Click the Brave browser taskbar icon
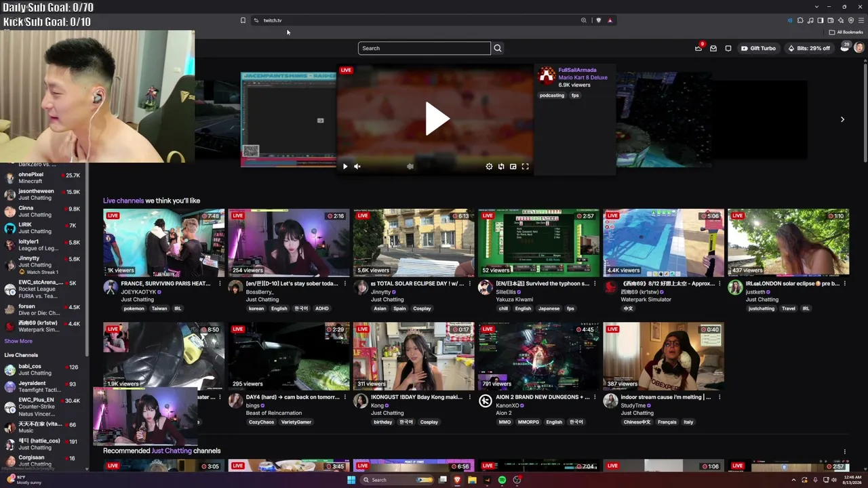868x488 pixels. coord(457,480)
